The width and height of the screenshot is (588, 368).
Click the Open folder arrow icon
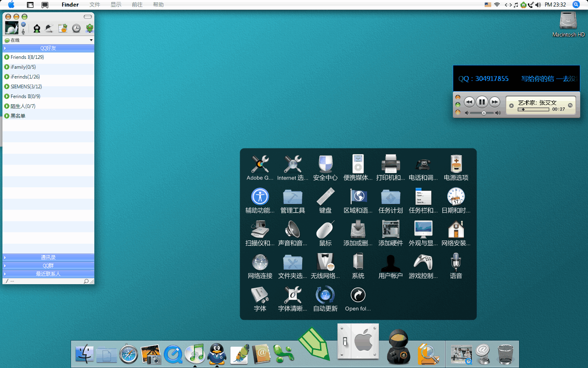tap(358, 295)
